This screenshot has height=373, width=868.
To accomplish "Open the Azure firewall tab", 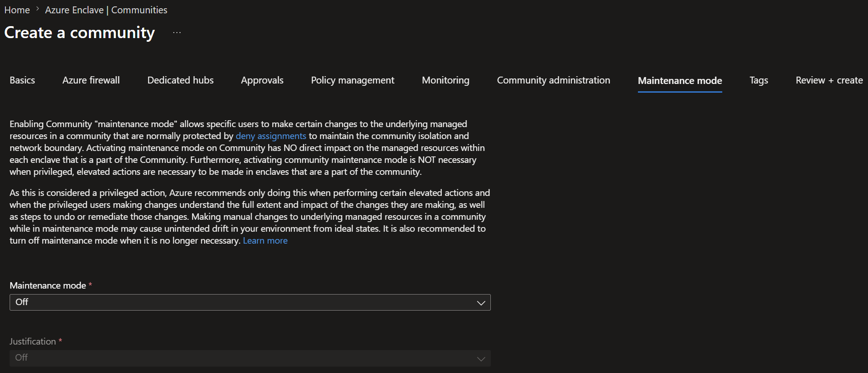I will pos(91,80).
